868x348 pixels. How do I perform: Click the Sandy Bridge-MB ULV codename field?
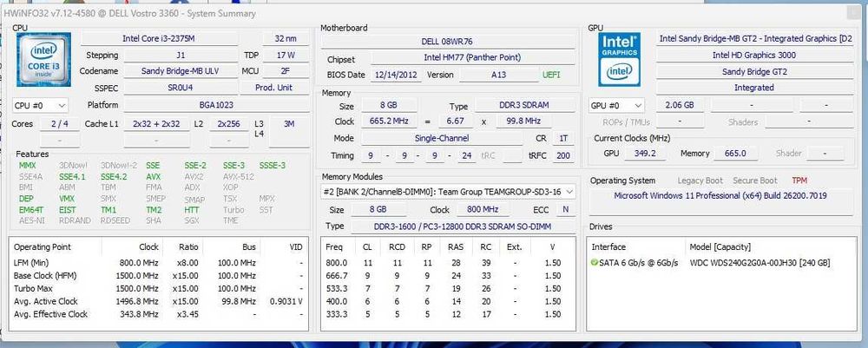coord(181,71)
